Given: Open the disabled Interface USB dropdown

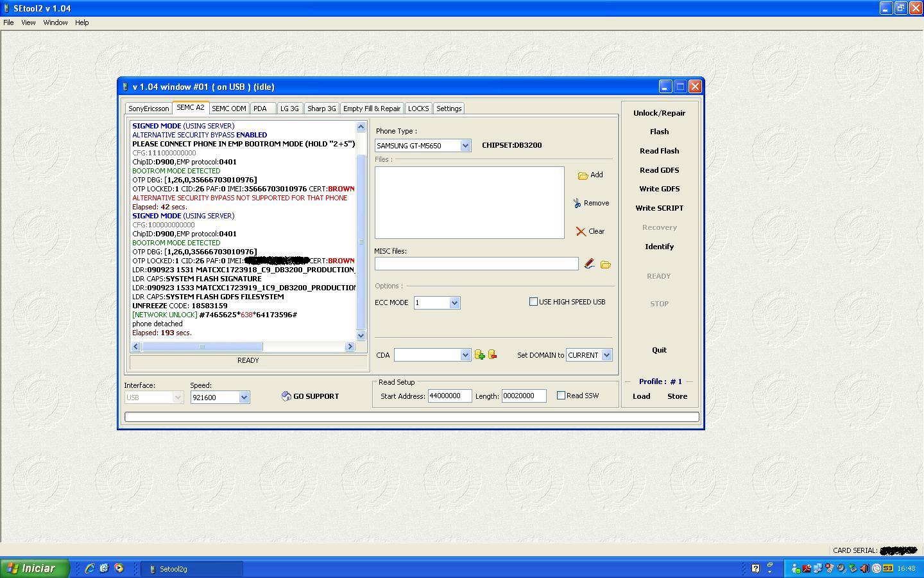Looking at the screenshot, I should tap(178, 398).
